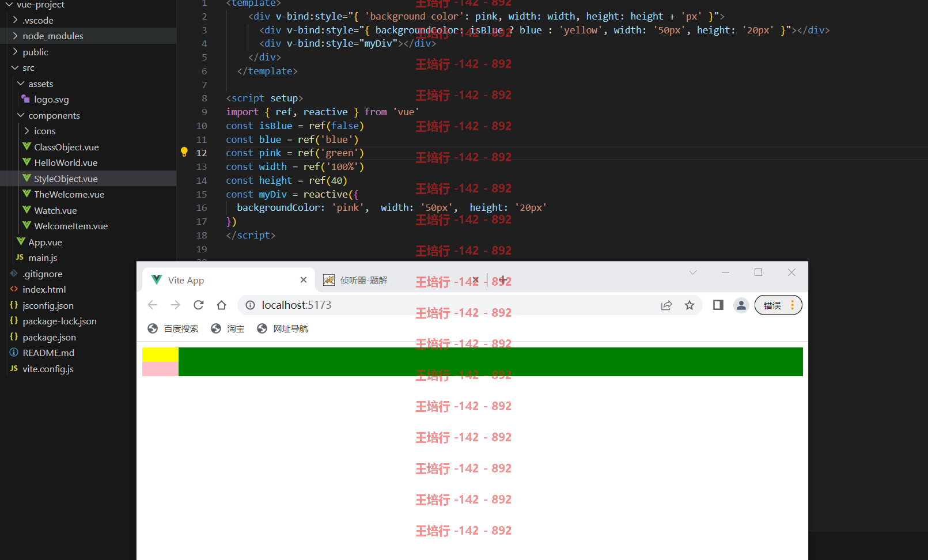
Task: Open browser three-dot menu
Action: coord(793,305)
